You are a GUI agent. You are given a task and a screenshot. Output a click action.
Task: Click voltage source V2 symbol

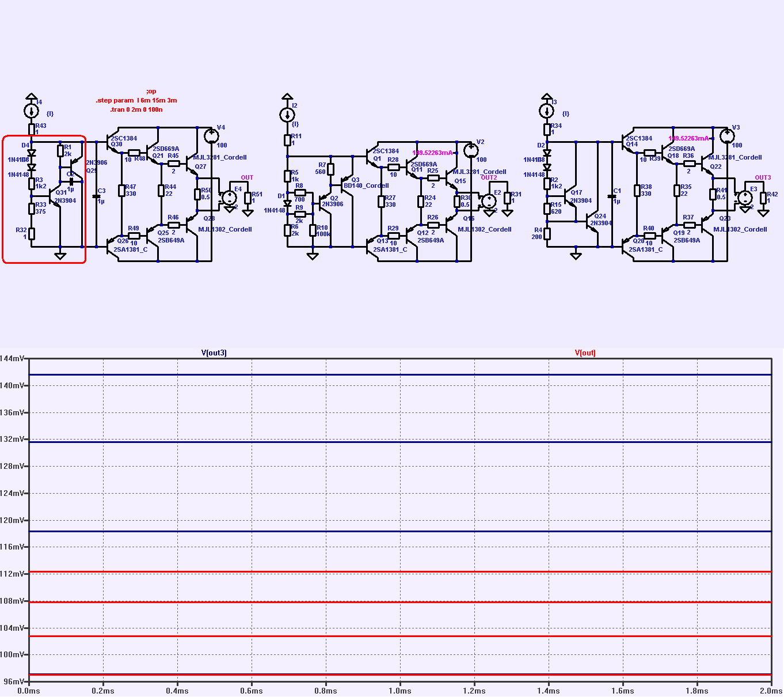(x=471, y=151)
